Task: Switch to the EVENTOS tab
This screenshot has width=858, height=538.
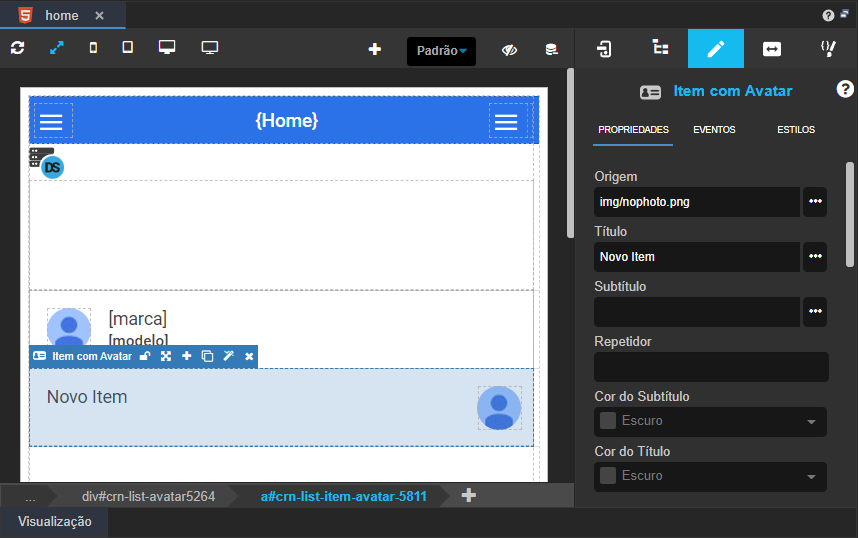Action: click(714, 130)
